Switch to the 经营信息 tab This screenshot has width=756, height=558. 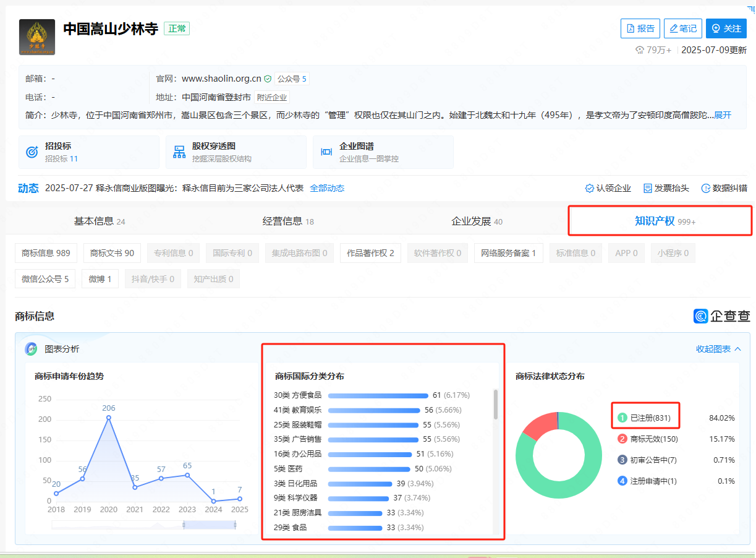pyautogui.click(x=288, y=221)
